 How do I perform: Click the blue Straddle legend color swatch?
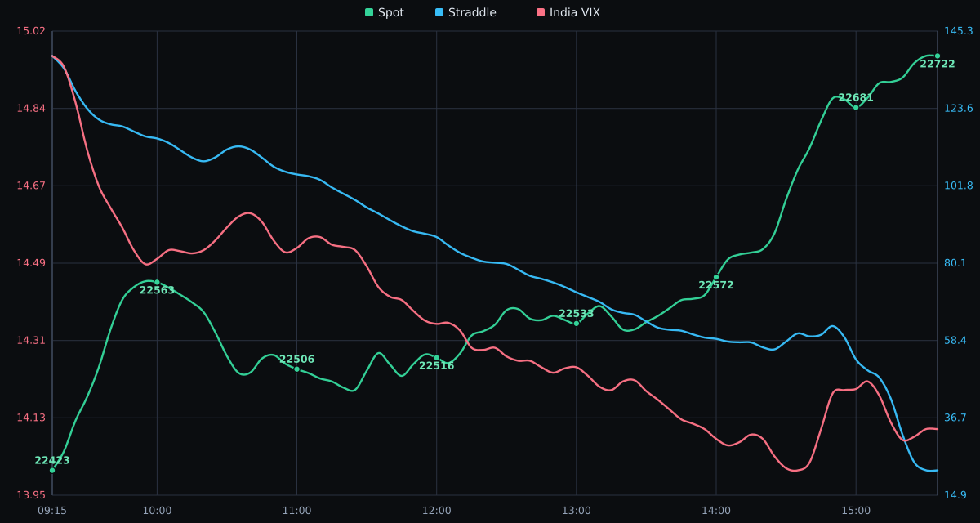(x=439, y=12)
